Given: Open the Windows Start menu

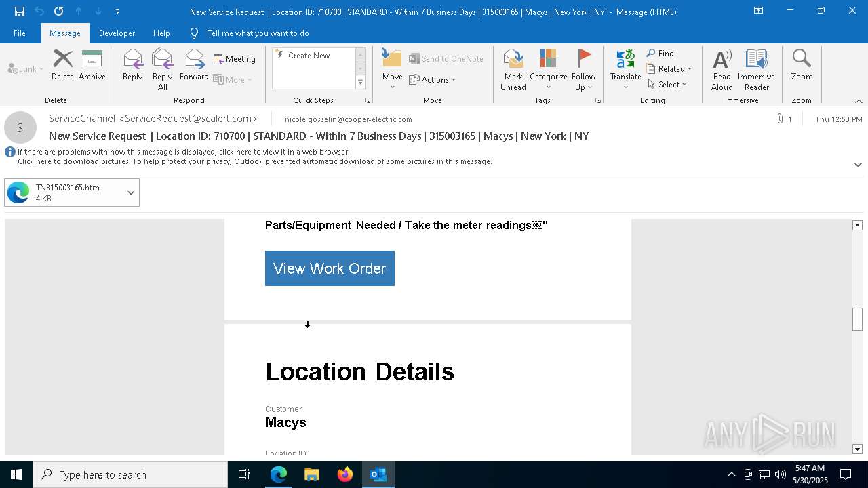Looking at the screenshot, I should click(x=16, y=474).
